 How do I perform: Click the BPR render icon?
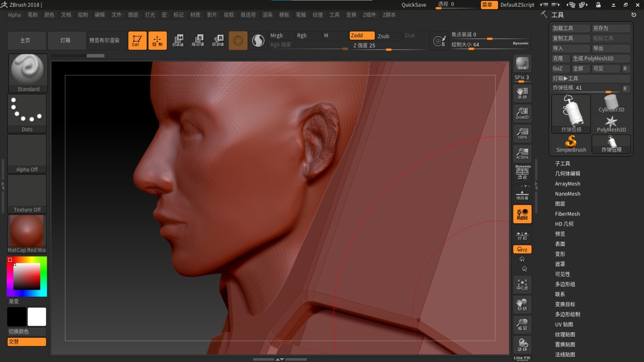pos(522,64)
